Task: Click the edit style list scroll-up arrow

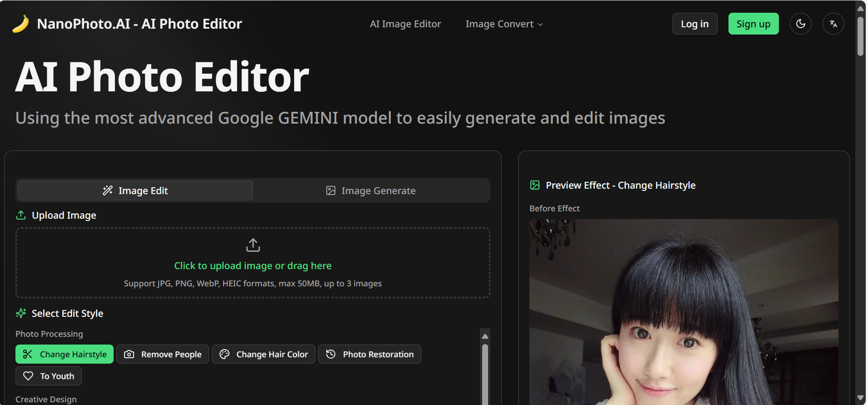Action: 485,336
